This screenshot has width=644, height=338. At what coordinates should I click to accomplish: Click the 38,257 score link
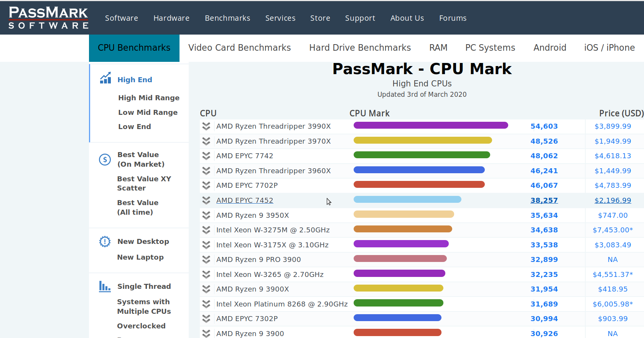click(544, 200)
